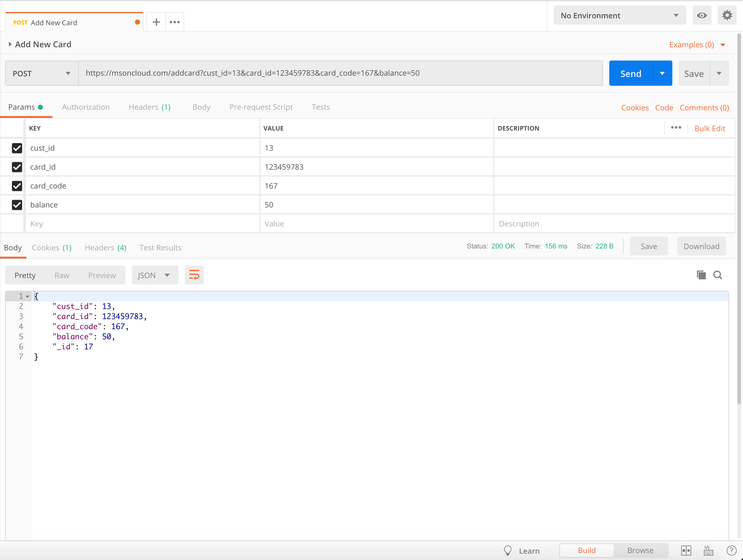Download the response
The height and width of the screenshot is (560, 743).
tap(701, 246)
